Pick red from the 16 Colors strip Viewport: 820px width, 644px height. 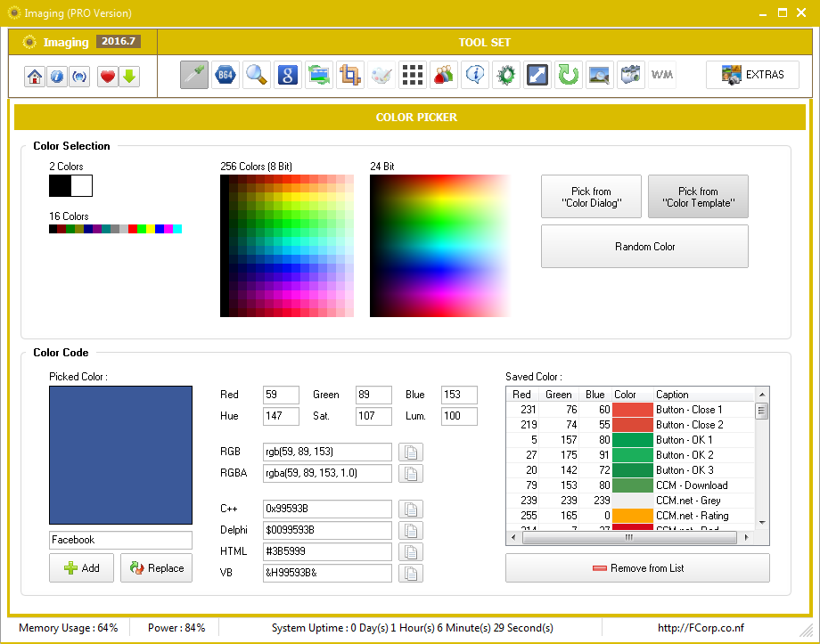(x=133, y=229)
